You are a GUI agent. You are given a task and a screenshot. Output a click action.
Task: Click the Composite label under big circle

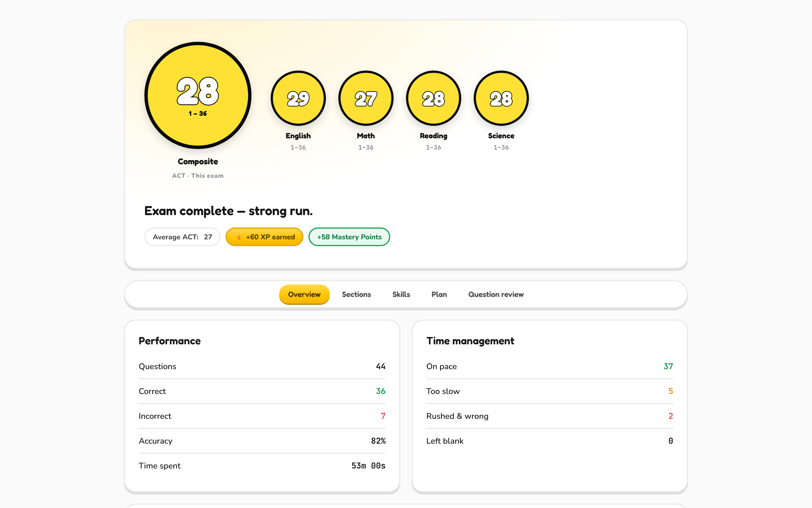(198, 162)
